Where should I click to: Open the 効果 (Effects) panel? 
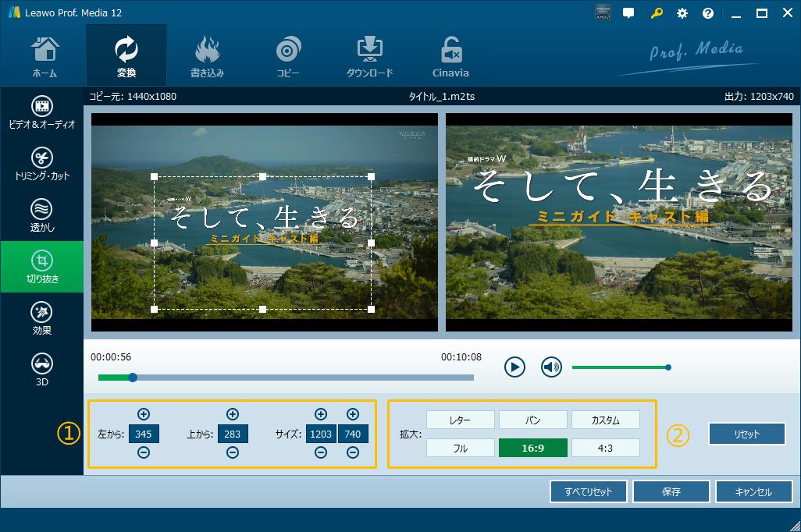pyautogui.click(x=42, y=318)
